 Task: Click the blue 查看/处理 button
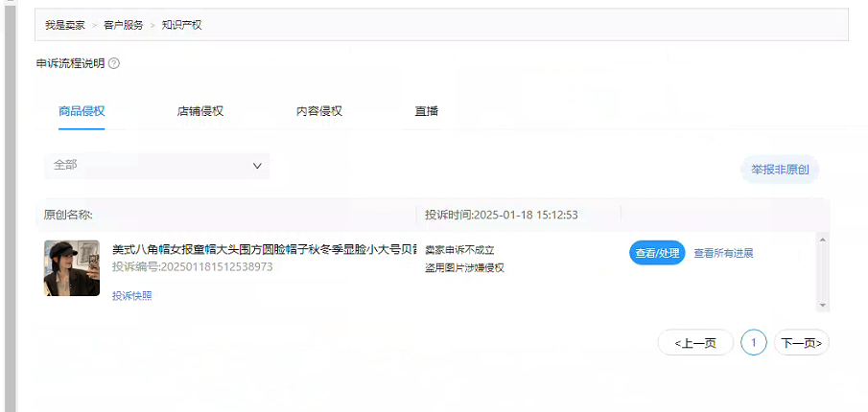[x=657, y=253]
